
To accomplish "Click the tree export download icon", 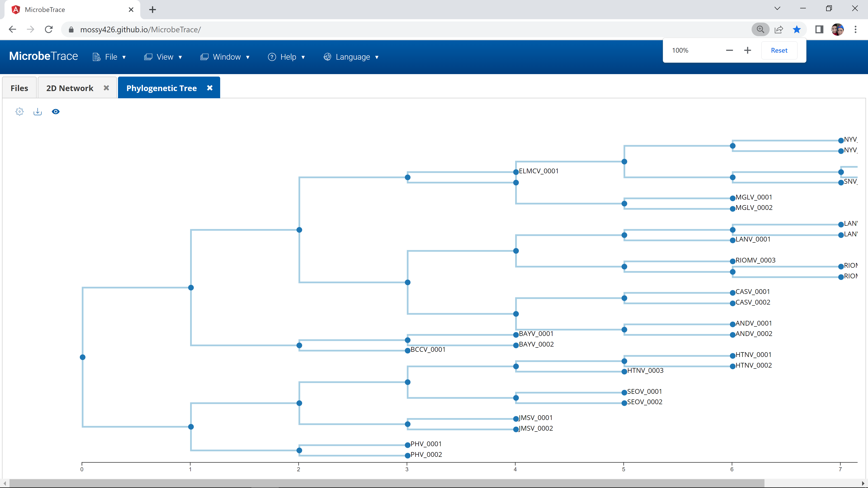I will coord(37,111).
